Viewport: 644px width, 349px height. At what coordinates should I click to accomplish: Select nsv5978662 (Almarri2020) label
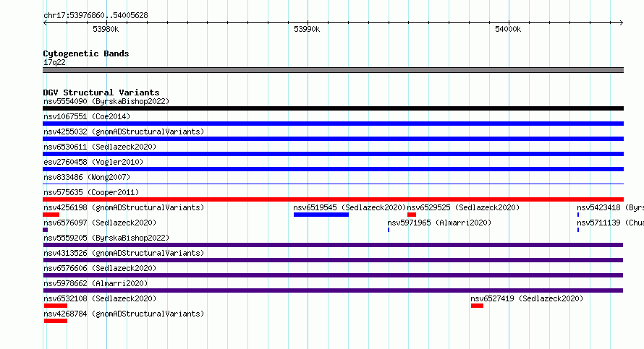pyautogui.click(x=96, y=283)
